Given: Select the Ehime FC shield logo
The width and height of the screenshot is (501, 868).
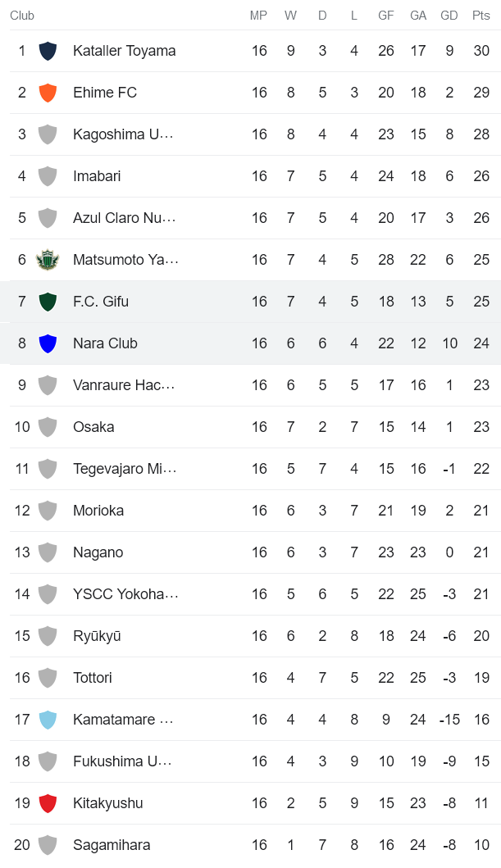Looking at the screenshot, I should click(48, 92).
